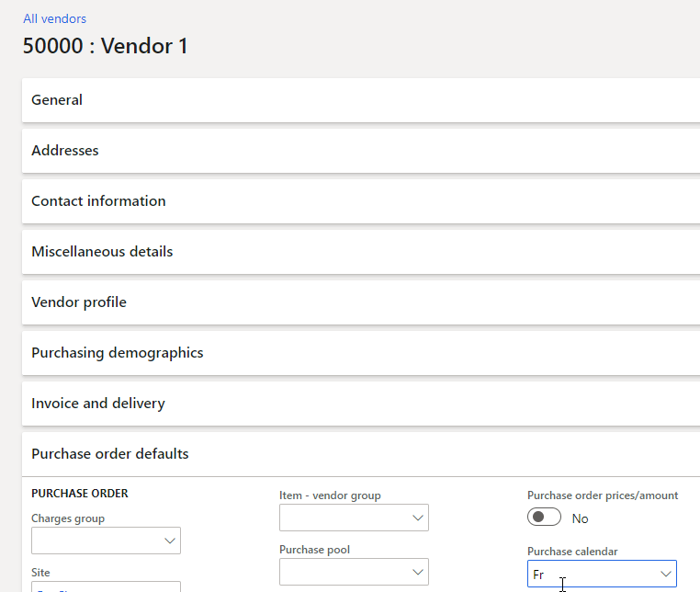Expand the Addresses section
Image resolution: width=700 pixels, height=592 pixels.
coord(65,151)
